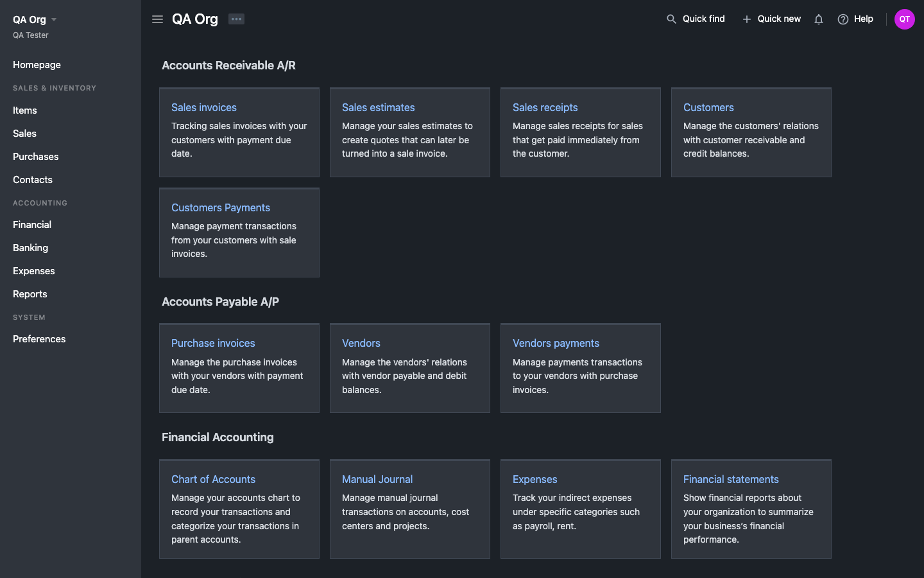Navigate to Contacts in sidebar
The image size is (924, 578).
33,180
